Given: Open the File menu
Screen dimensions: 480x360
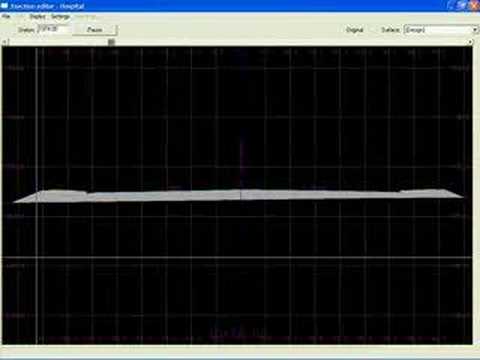Looking at the screenshot, I should coord(6,17).
